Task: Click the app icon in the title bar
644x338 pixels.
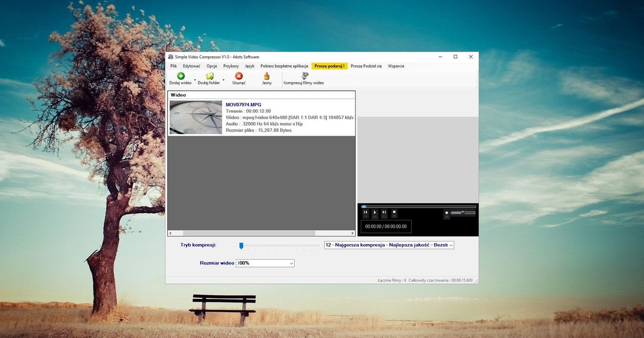Action: (x=171, y=57)
